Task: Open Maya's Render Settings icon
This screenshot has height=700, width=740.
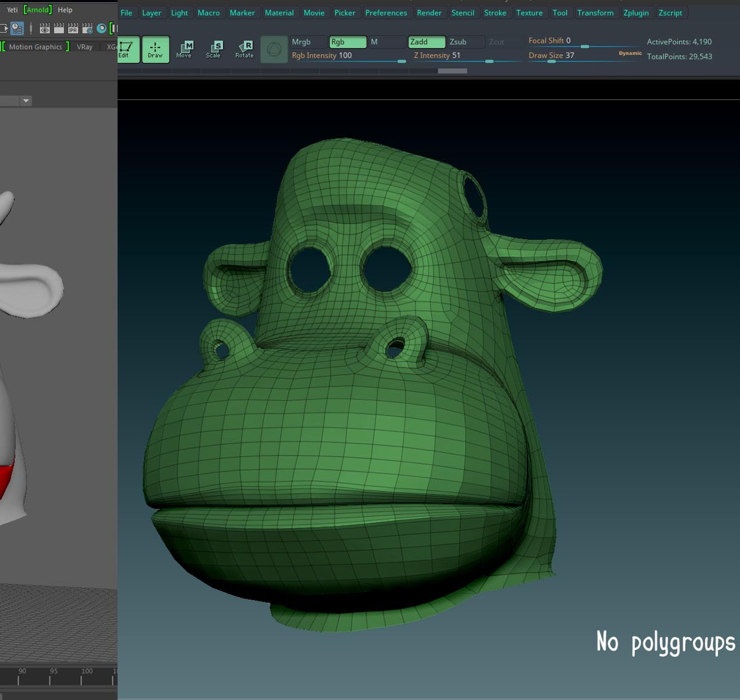Action: 87,28
